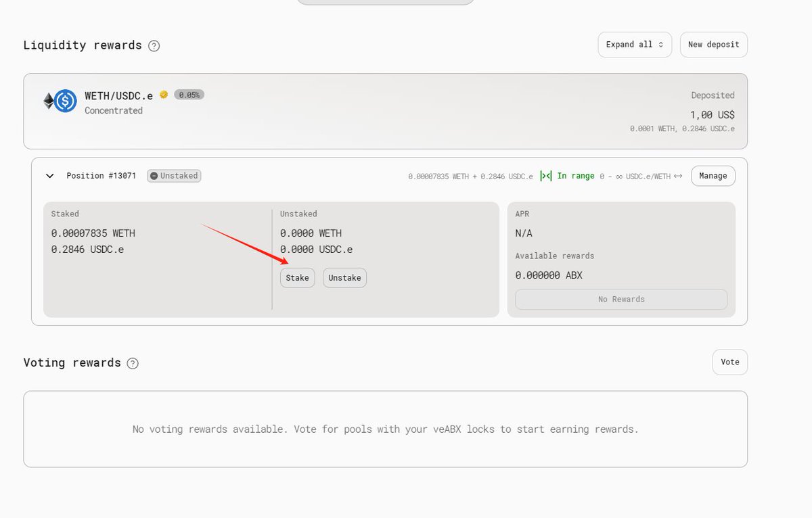Click the verified badge beside WETH/USDC.e

164,95
